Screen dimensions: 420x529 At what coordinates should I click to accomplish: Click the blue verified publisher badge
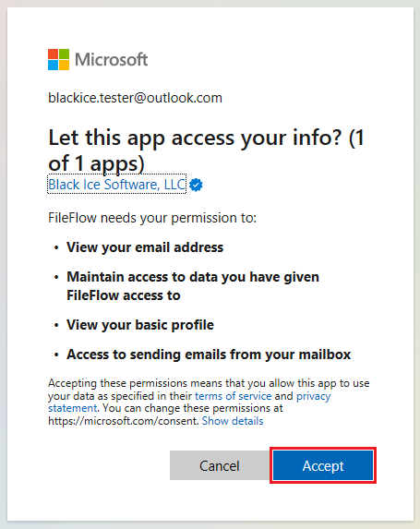click(x=196, y=185)
